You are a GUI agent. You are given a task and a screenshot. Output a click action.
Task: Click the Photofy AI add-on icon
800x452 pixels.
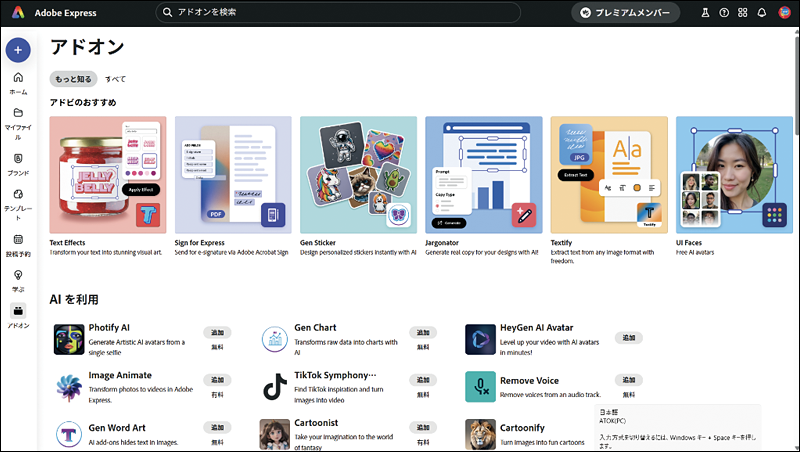pos(69,339)
